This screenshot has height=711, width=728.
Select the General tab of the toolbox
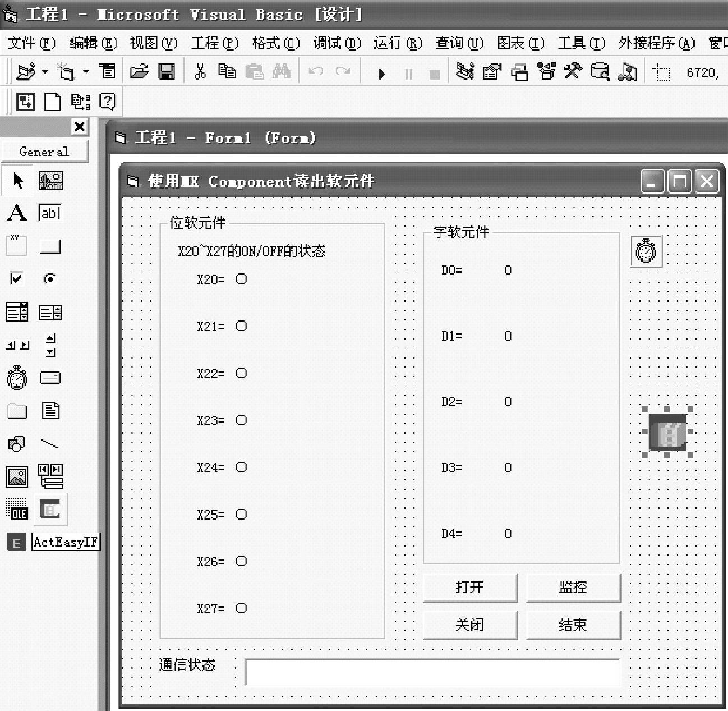pos(44,152)
